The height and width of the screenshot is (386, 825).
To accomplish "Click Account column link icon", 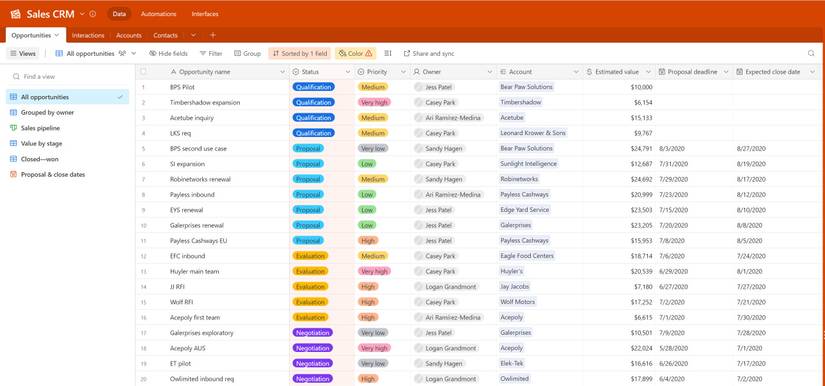I will [503, 72].
